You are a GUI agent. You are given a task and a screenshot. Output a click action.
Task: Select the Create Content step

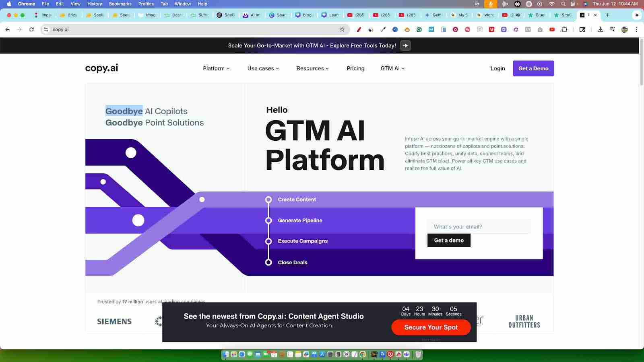pyautogui.click(x=297, y=200)
